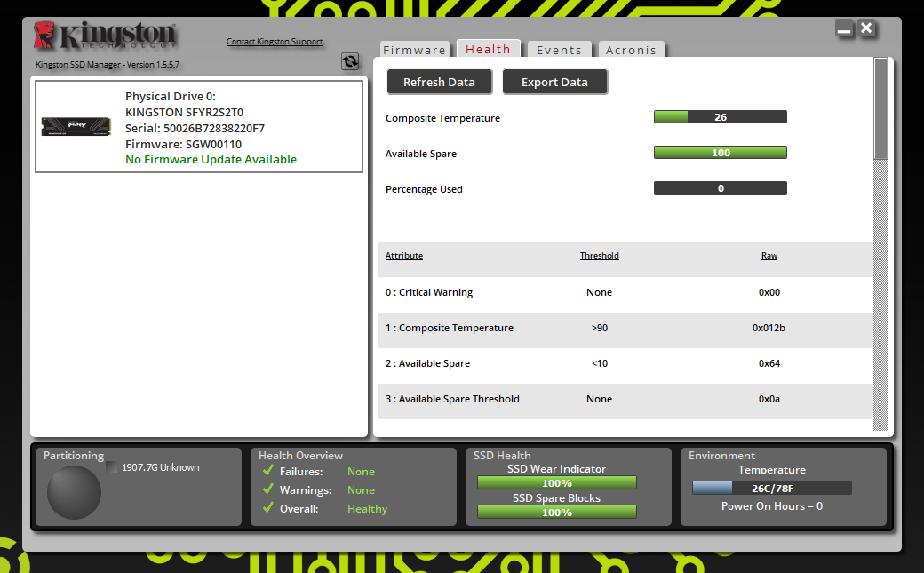Click 'Healthy' overall status text
The image size is (924, 573).
tap(367, 508)
